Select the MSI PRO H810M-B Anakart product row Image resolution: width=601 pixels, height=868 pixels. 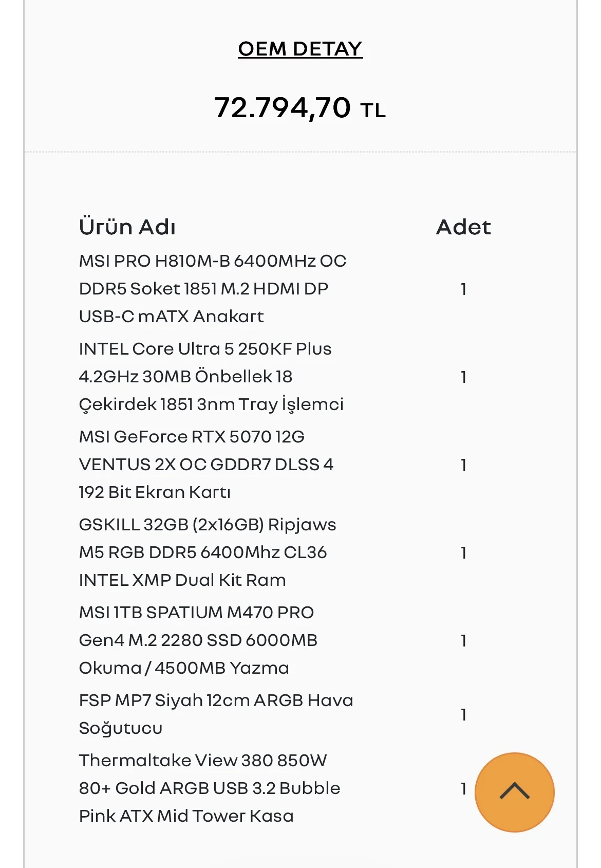click(x=285, y=289)
